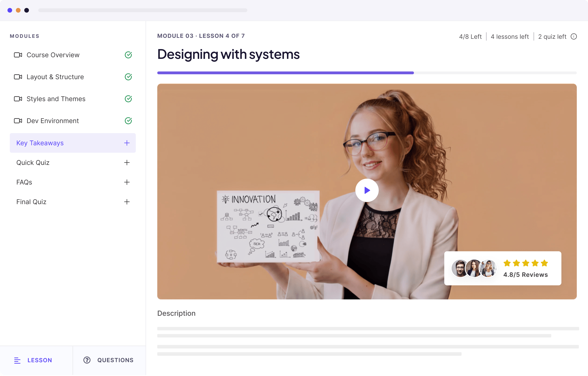Image resolution: width=588 pixels, height=376 pixels.
Task: Click the black window control dot
Action: [27, 10]
